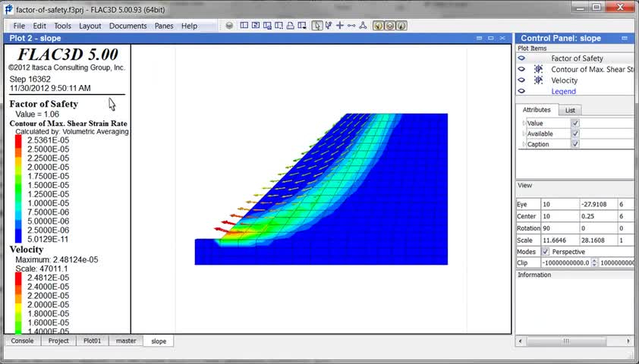Click the pane icon with black dropdown mark
The width and height of the screenshot is (639, 364).
click(x=302, y=26)
